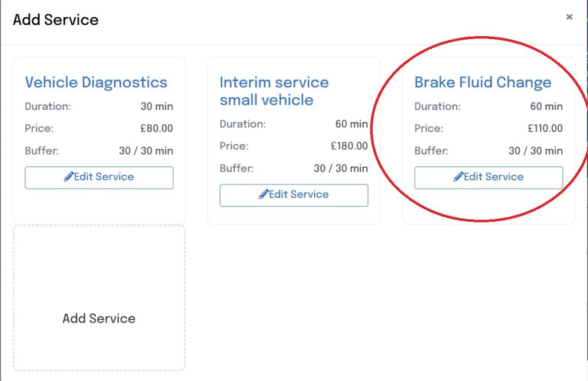Click the dashed Add Service card
This screenshot has height=381, width=588.
point(99,298)
